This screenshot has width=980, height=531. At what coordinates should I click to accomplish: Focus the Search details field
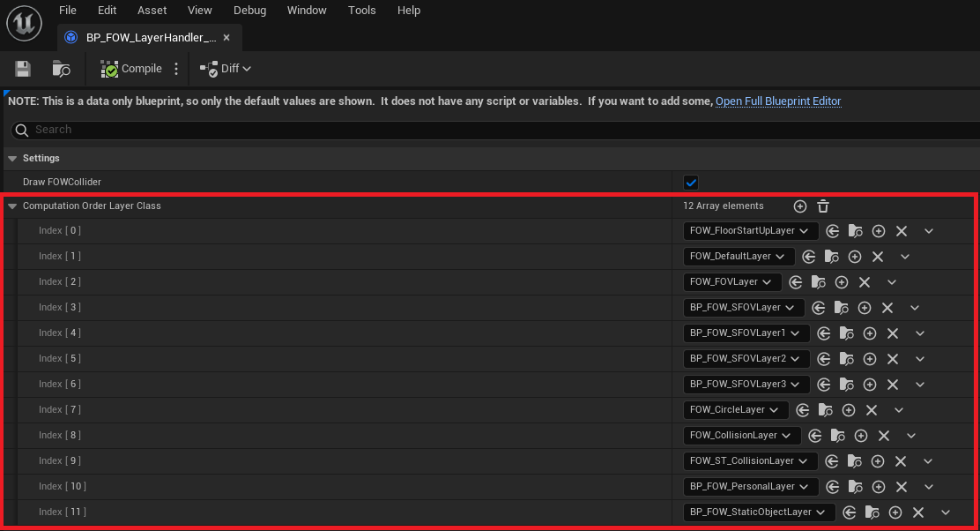point(494,130)
